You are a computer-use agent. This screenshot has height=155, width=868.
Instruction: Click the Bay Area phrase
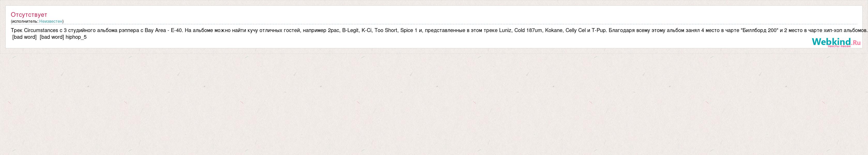tap(155, 30)
